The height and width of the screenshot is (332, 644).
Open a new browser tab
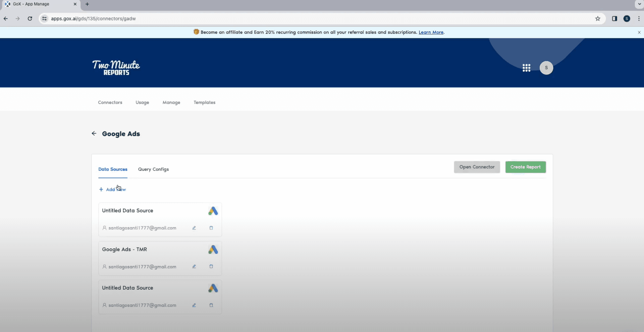point(87,4)
